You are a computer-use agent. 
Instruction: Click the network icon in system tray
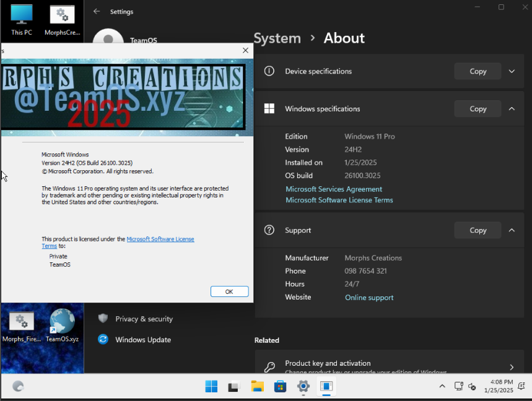(x=459, y=386)
